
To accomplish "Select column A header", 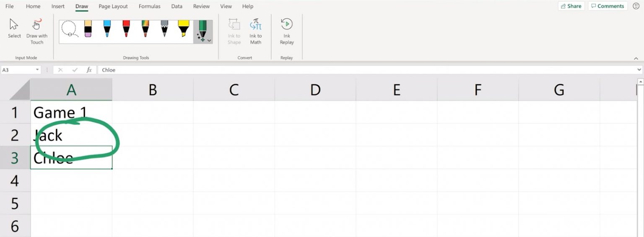I will [x=71, y=89].
